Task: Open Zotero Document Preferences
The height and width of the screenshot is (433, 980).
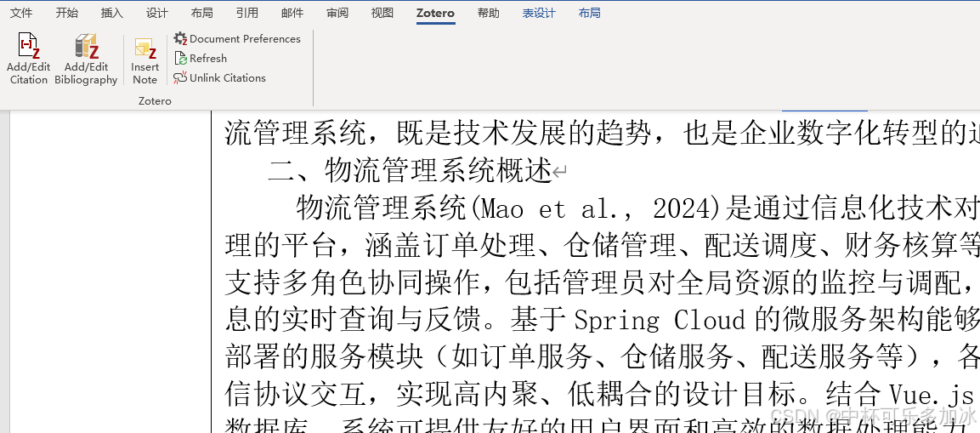Action: tap(237, 39)
